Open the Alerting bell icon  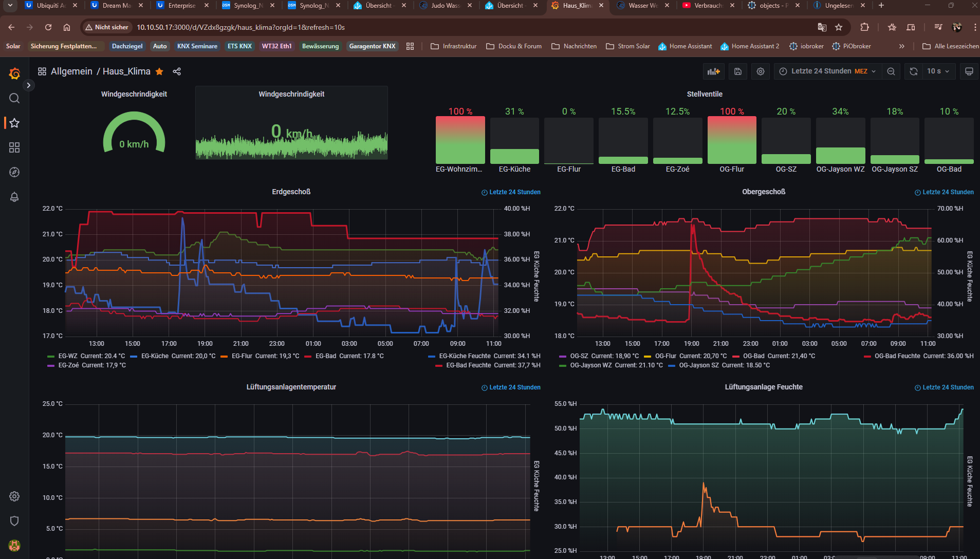[14, 197]
